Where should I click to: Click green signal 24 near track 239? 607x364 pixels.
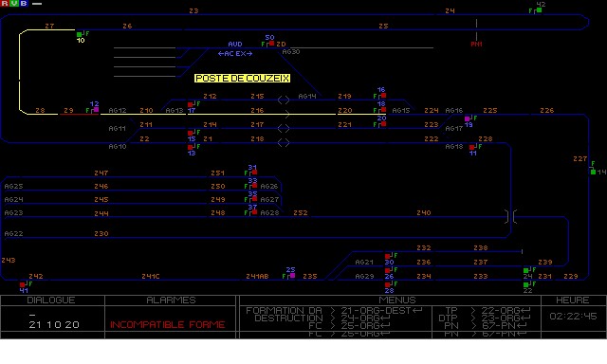coord(525,270)
